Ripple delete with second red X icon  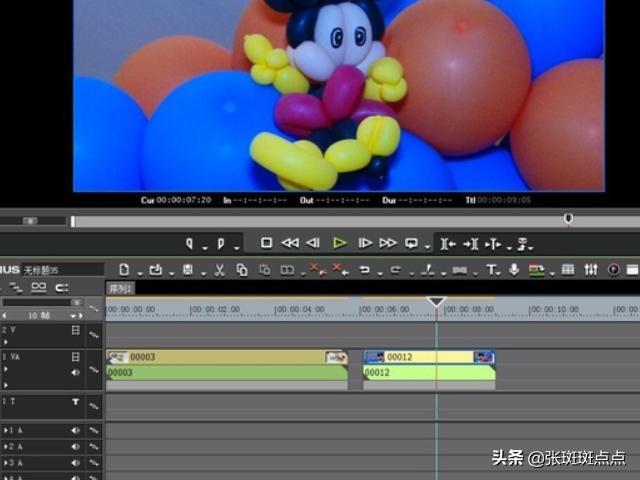(338, 269)
